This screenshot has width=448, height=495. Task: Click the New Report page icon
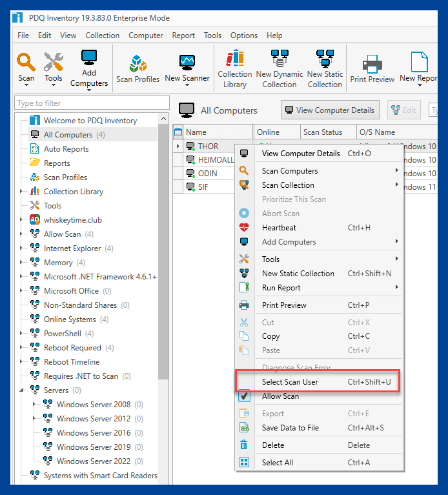419,62
